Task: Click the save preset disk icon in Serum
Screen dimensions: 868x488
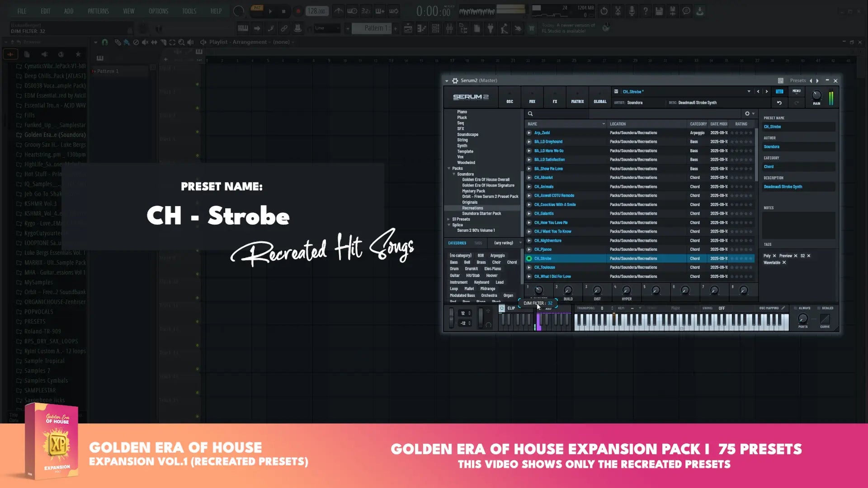Action: (x=616, y=91)
